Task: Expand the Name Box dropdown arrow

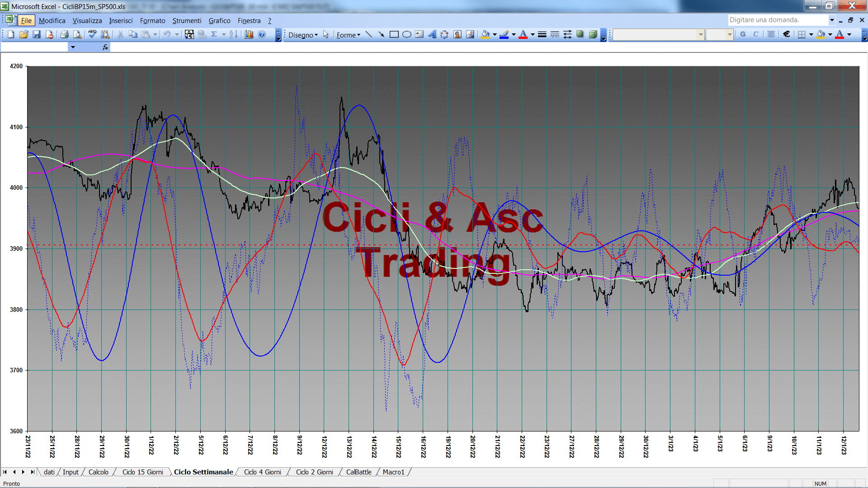Action: click(73, 47)
